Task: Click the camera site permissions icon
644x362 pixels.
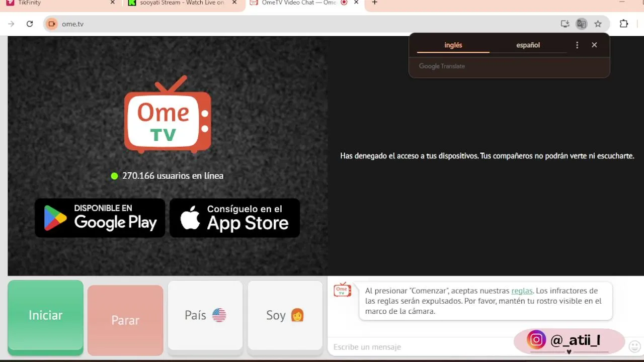Action: 51,24
